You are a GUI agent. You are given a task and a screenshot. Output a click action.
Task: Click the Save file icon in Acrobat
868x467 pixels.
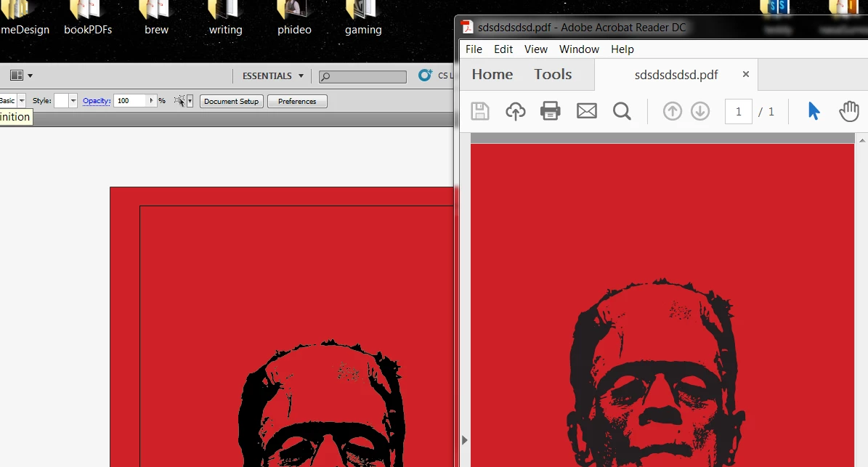click(x=480, y=111)
